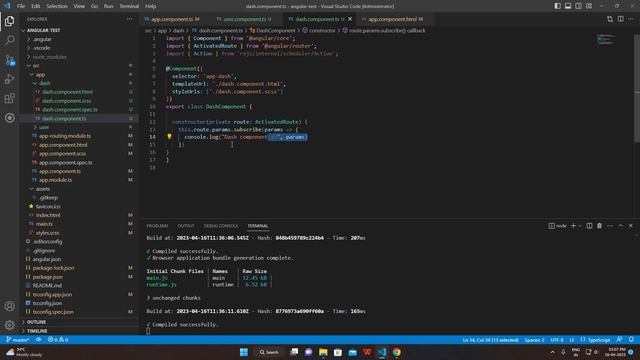Open terminal panel More Actions ellipsis
The width and height of the screenshot is (640, 360).
click(610, 226)
